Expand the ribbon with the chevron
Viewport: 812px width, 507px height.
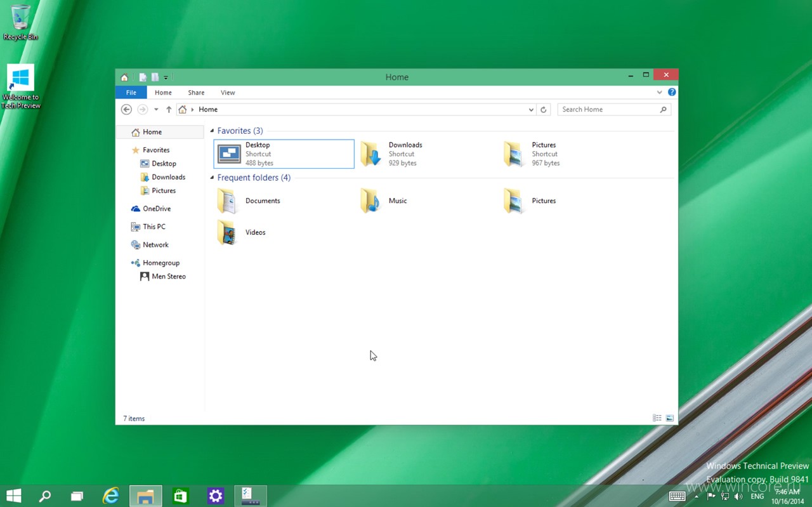660,93
